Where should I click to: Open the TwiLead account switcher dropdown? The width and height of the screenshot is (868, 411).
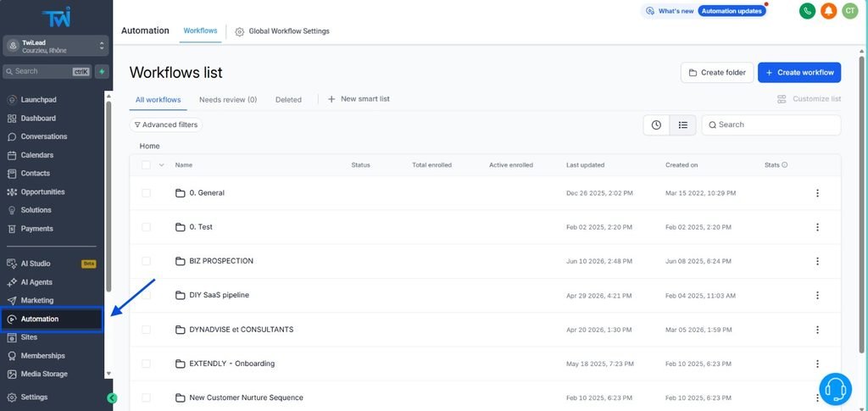(56, 46)
